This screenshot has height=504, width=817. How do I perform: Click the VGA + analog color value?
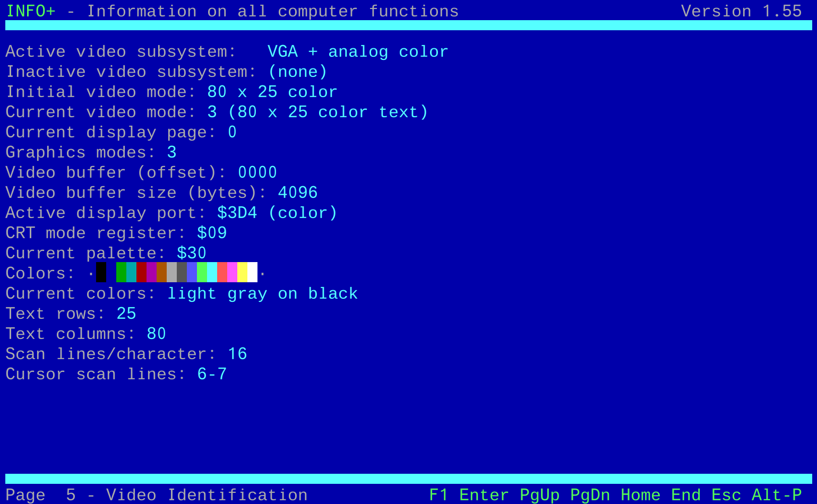pos(358,51)
